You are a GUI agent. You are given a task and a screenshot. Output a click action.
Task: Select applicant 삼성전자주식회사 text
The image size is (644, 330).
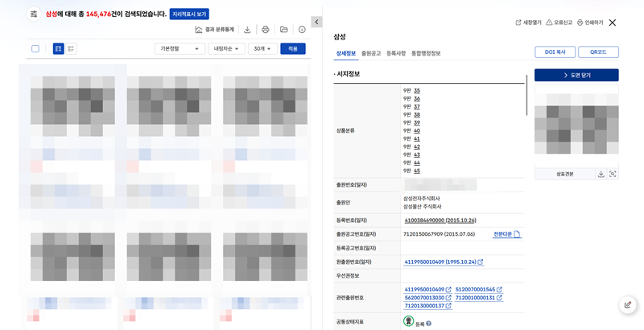pos(422,199)
